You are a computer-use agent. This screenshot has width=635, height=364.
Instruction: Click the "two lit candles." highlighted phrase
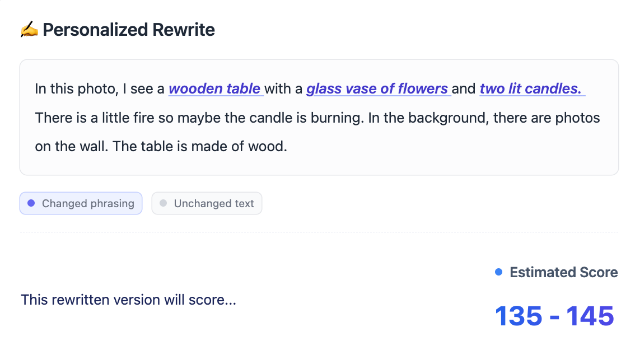(531, 88)
